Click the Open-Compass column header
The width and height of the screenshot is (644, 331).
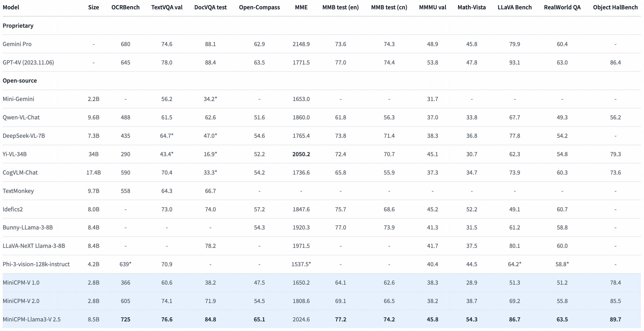(x=259, y=7)
